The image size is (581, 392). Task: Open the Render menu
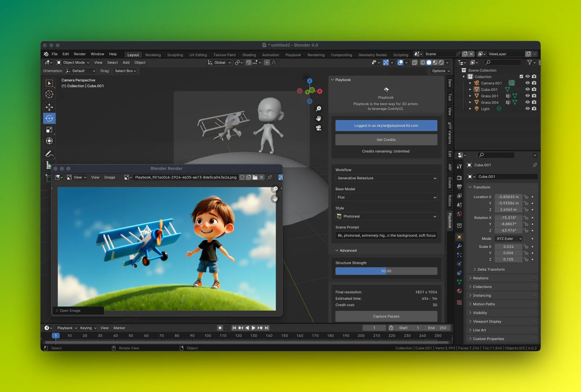coord(80,54)
